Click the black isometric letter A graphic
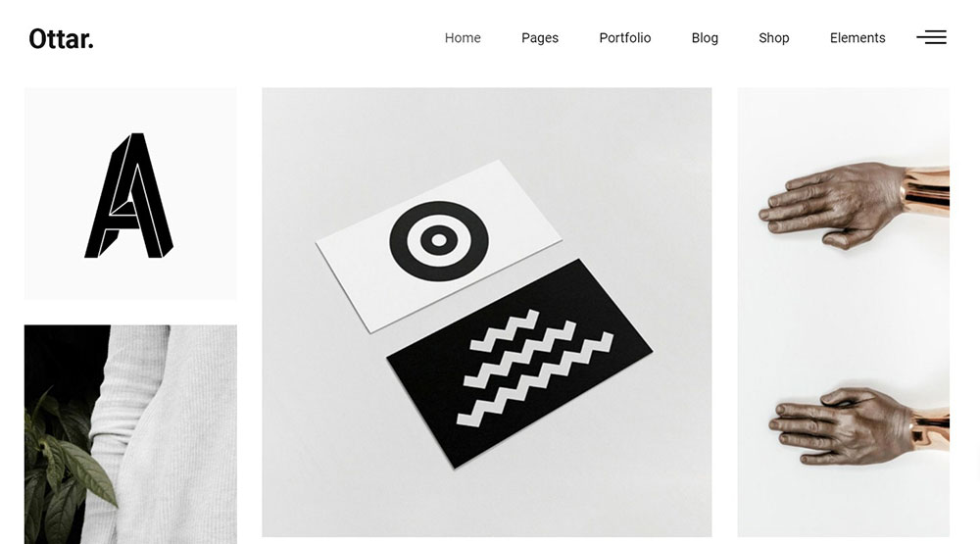The width and height of the screenshot is (980, 544). click(x=128, y=195)
